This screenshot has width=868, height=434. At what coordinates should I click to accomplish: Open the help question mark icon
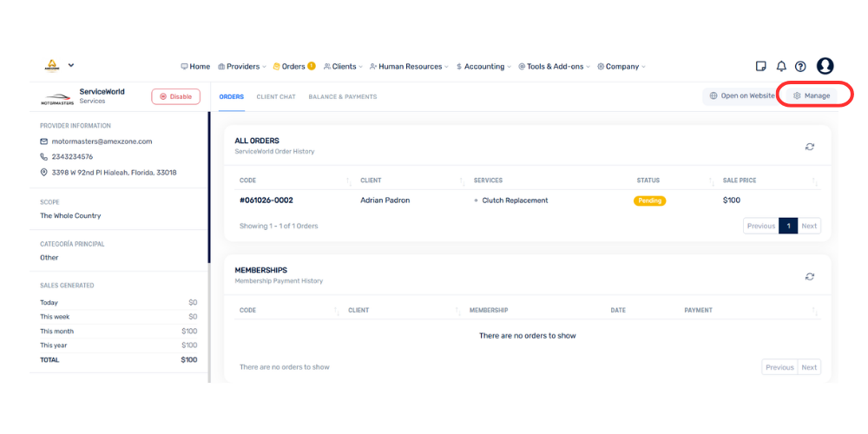pos(800,67)
